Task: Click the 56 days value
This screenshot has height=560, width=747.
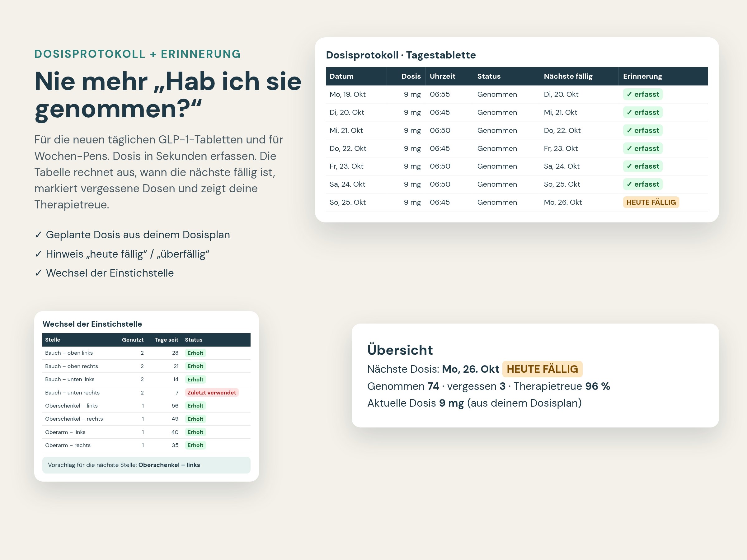Action: pyautogui.click(x=175, y=406)
